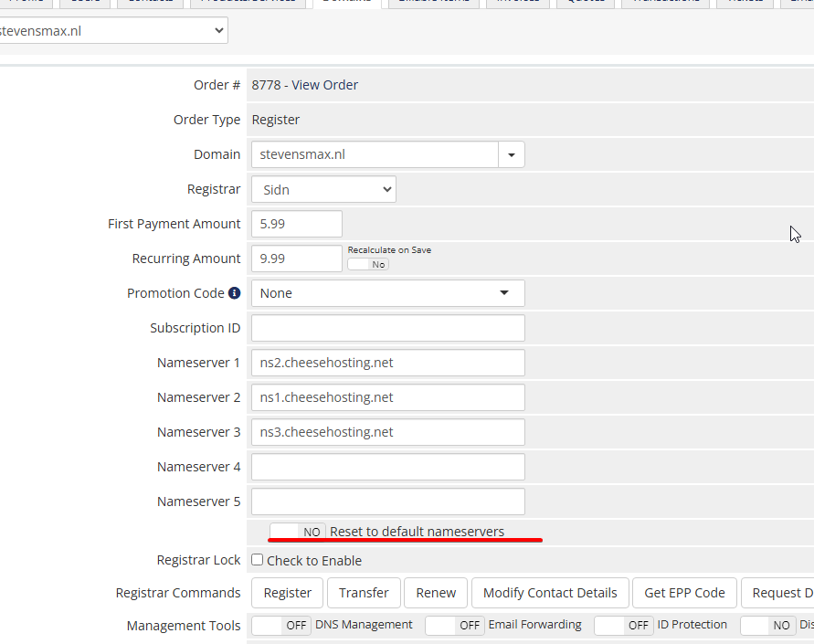Turn on DNS Management toggle
The image size is (814, 644).
281,626
